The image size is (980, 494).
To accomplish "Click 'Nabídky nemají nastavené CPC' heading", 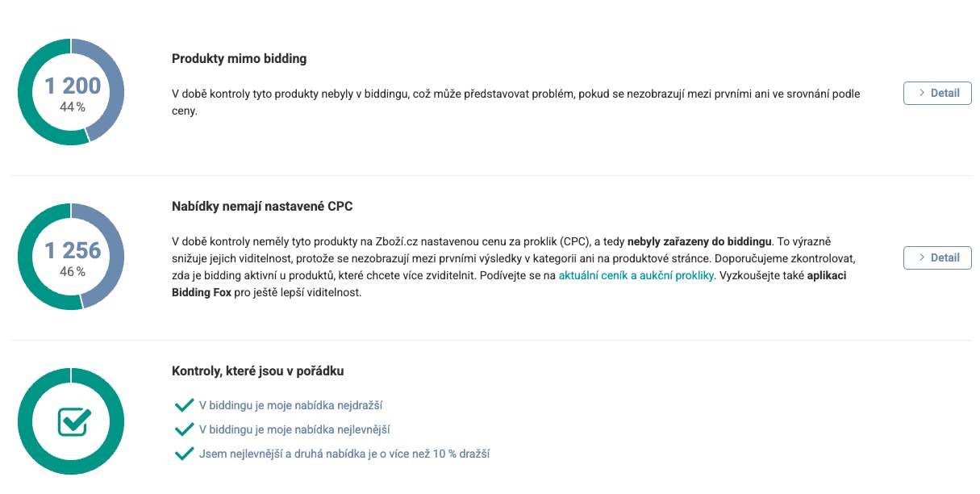I will tap(262, 207).
